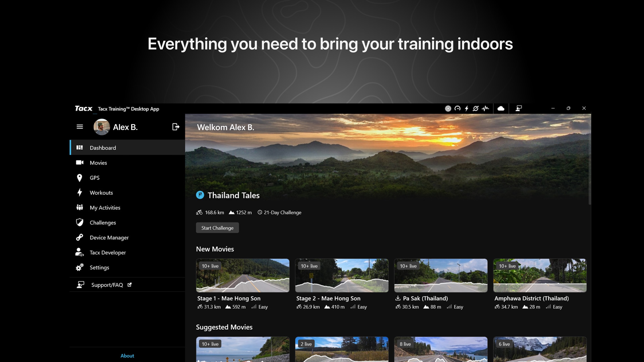Open Stage 2 - Mae Hong Son thumbnail
644x362 pixels.
tap(342, 276)
